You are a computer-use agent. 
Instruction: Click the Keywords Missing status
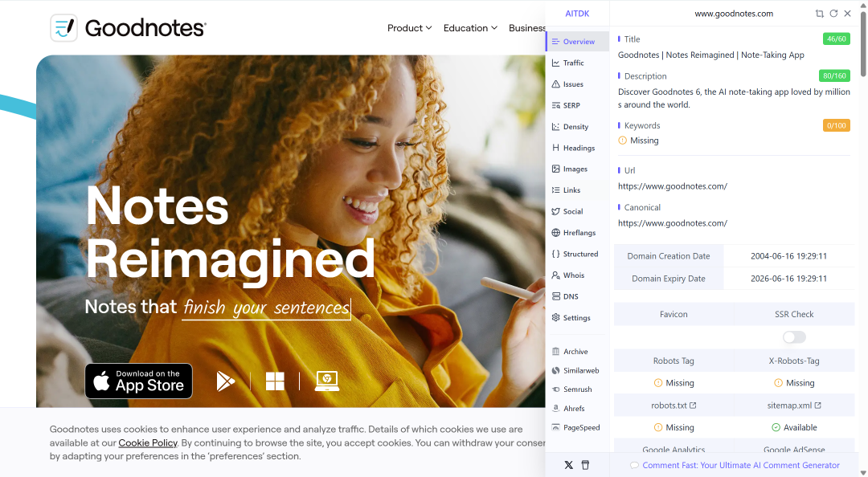coord(638,141)
